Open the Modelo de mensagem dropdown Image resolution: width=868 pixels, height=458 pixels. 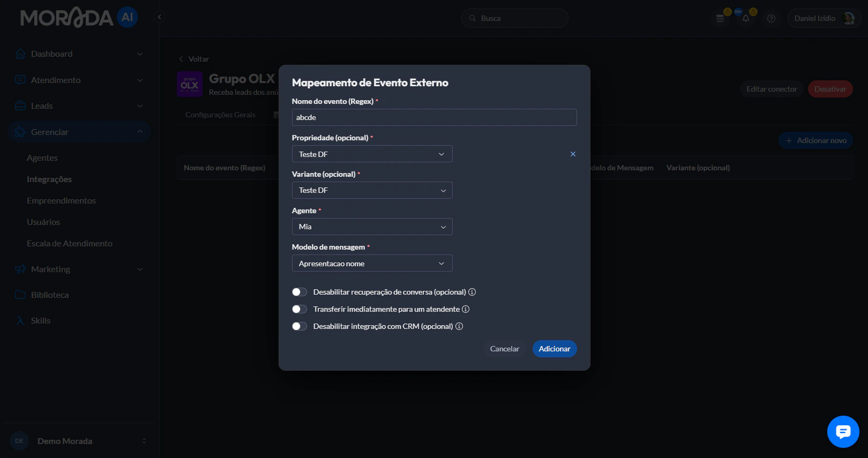372,263
